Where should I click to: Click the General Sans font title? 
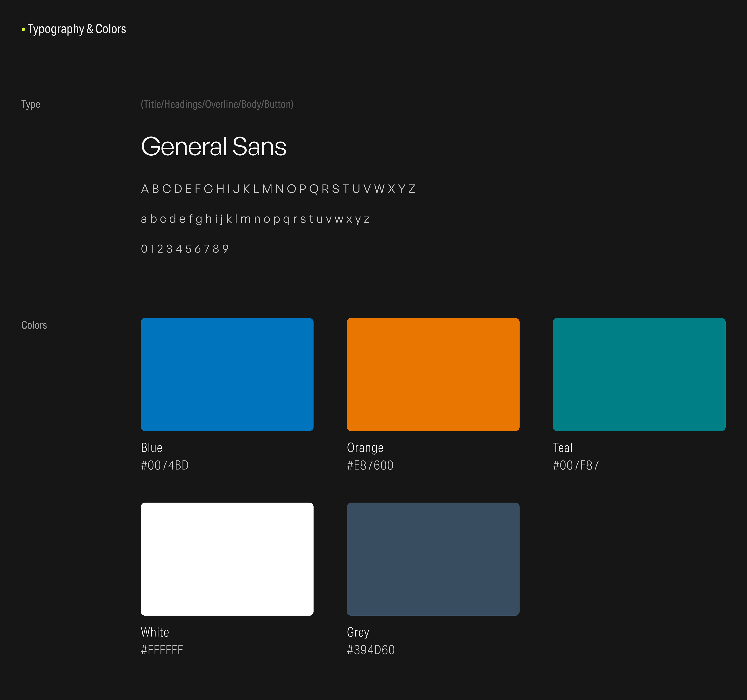point(213,146)
